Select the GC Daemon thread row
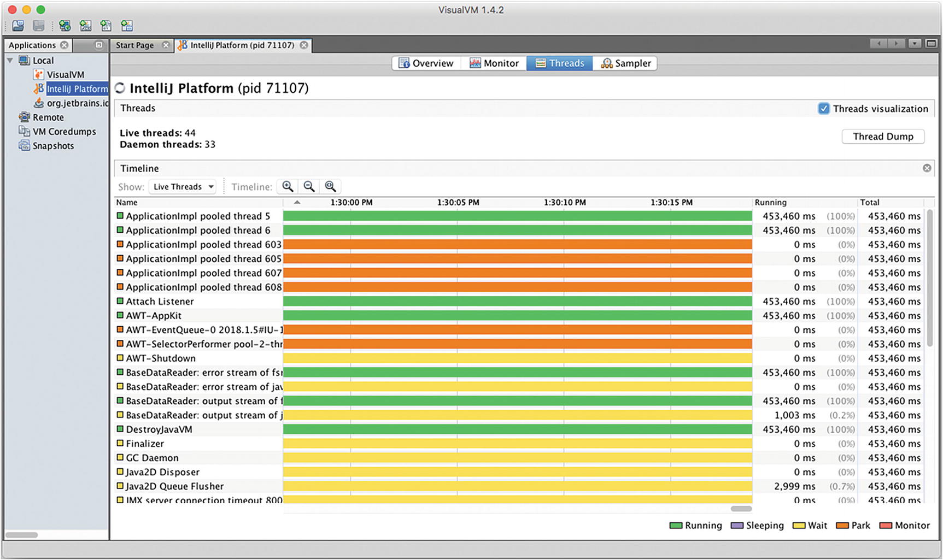This screenshot has height=560, width=943. point(519,457)
